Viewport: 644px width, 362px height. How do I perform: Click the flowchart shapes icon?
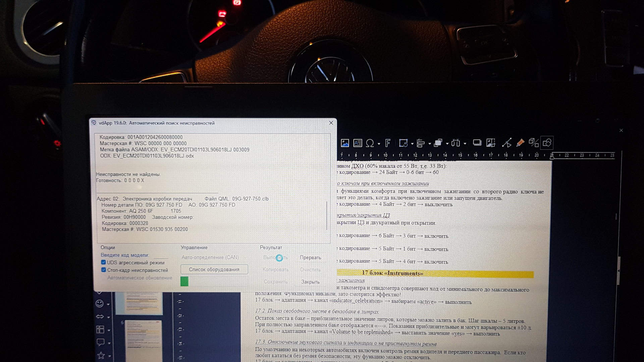point(100,329)
